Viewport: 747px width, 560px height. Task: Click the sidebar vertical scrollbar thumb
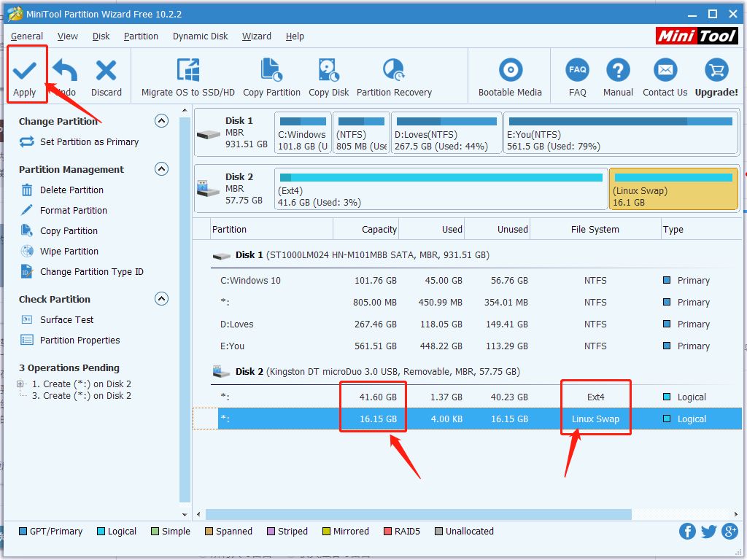point(185,309)
